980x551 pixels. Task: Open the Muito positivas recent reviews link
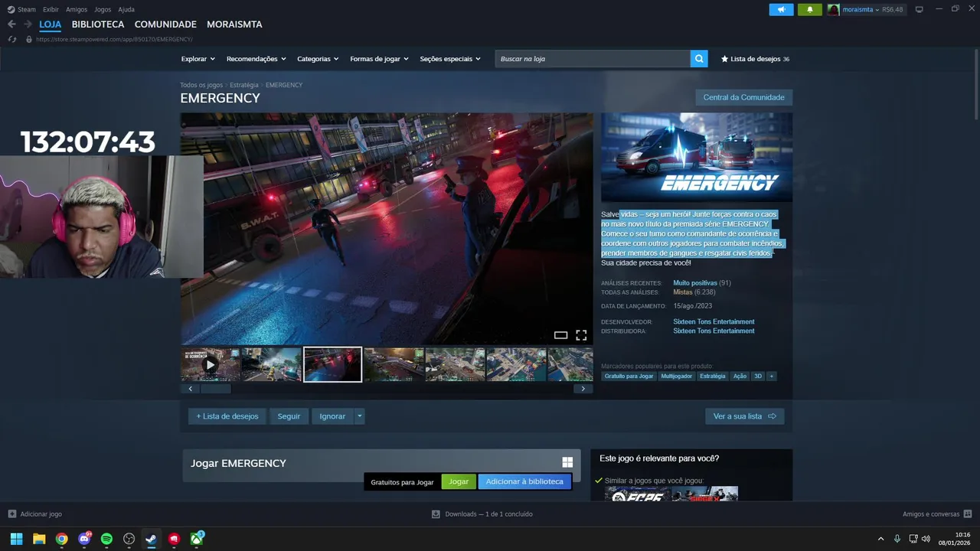click(x=695, y=283)
